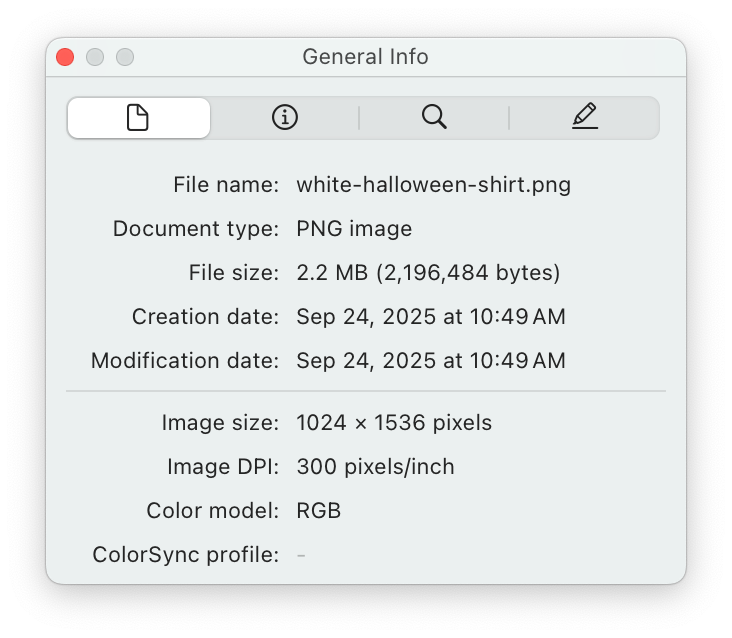
Task: Click the grayed-out zoom window button
Action: pos(125,57)
